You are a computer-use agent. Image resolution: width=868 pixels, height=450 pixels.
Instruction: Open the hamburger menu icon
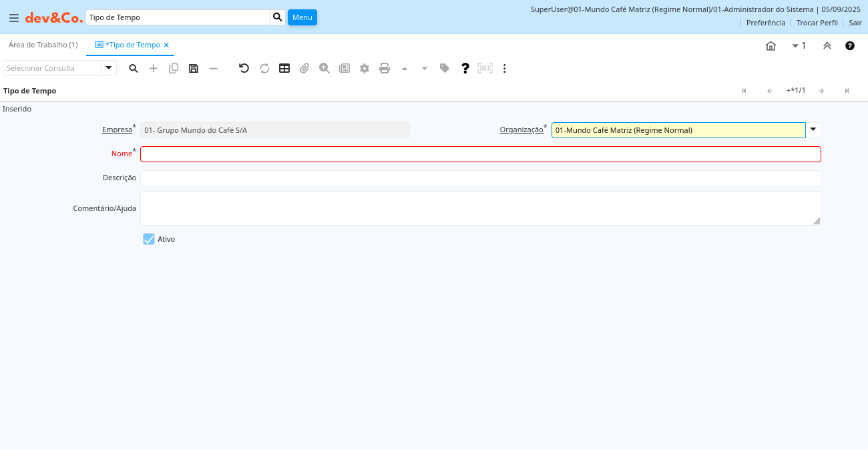click(x=13, y=18)
